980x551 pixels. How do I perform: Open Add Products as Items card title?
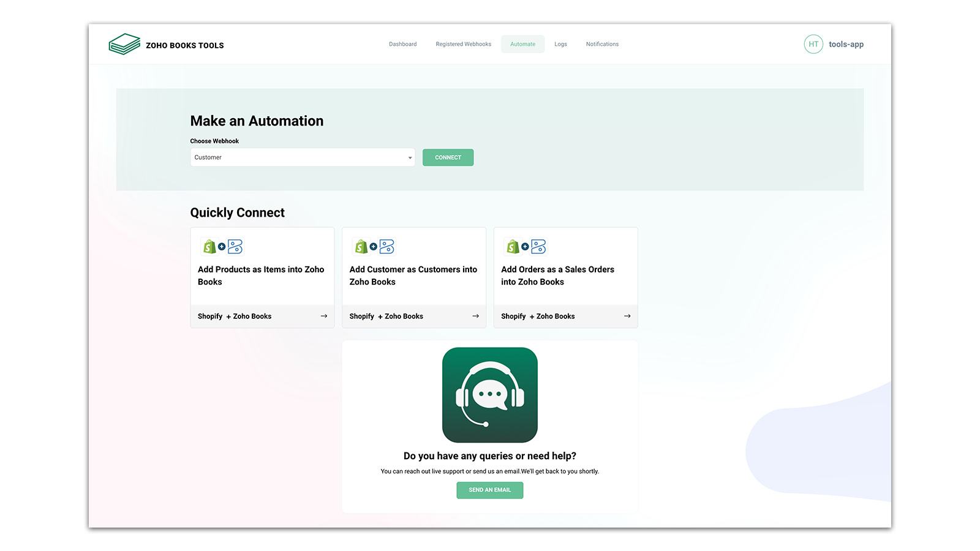point(261,275)
